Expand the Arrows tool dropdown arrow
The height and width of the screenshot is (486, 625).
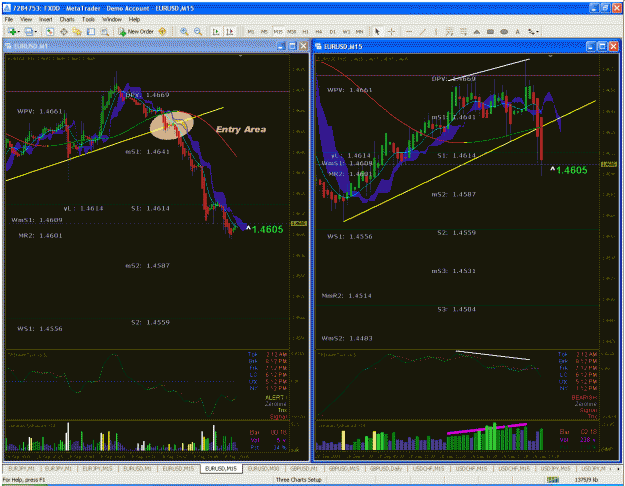point(538,32)
